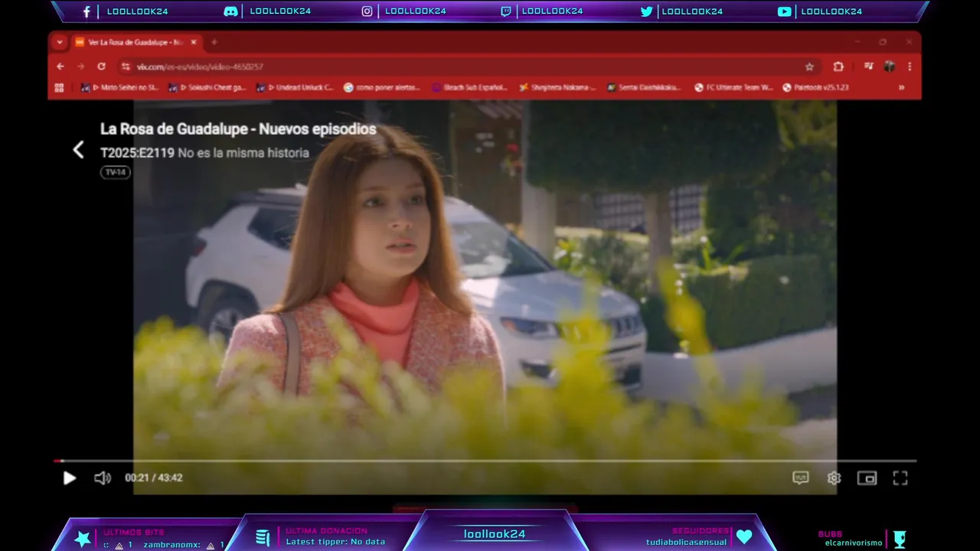
Task: Expand the bookmarks overflow chevron
Action: tap(901, 87)
